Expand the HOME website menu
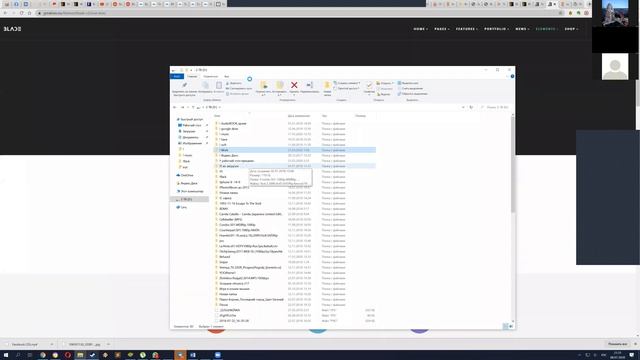Image resolution: width=640 pixels, height=360 pixels. pyautogui.click(x=420, y=29)
